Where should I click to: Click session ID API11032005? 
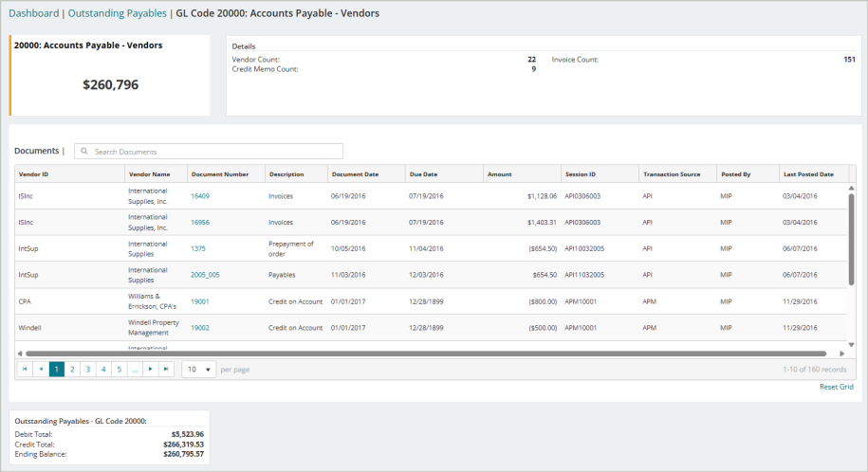(x=584, y=275)
